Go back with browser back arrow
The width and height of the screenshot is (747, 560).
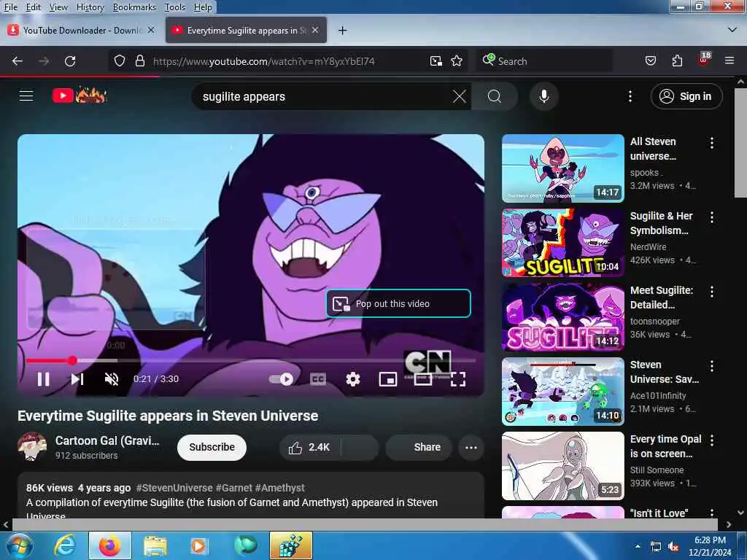coord(18,61)
